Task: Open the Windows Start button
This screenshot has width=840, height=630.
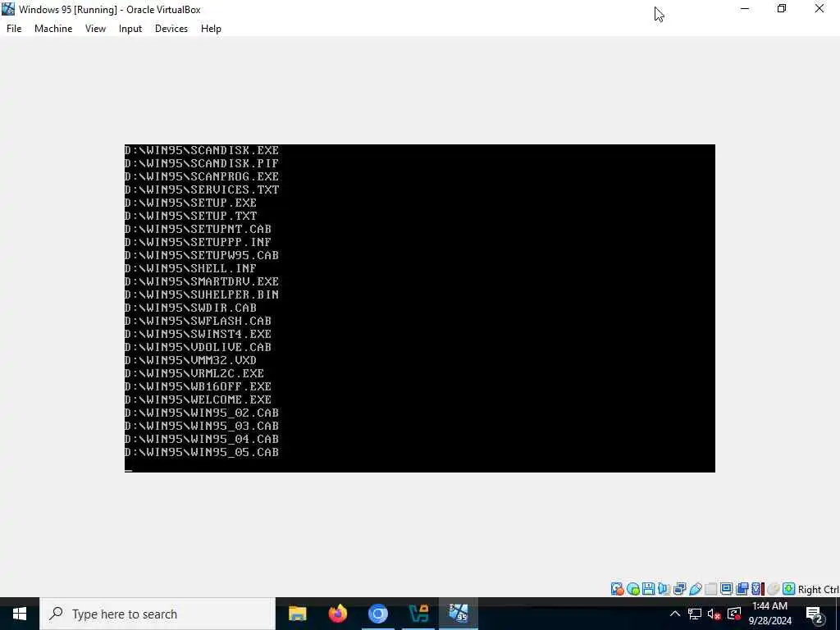Action: (20, 614)
